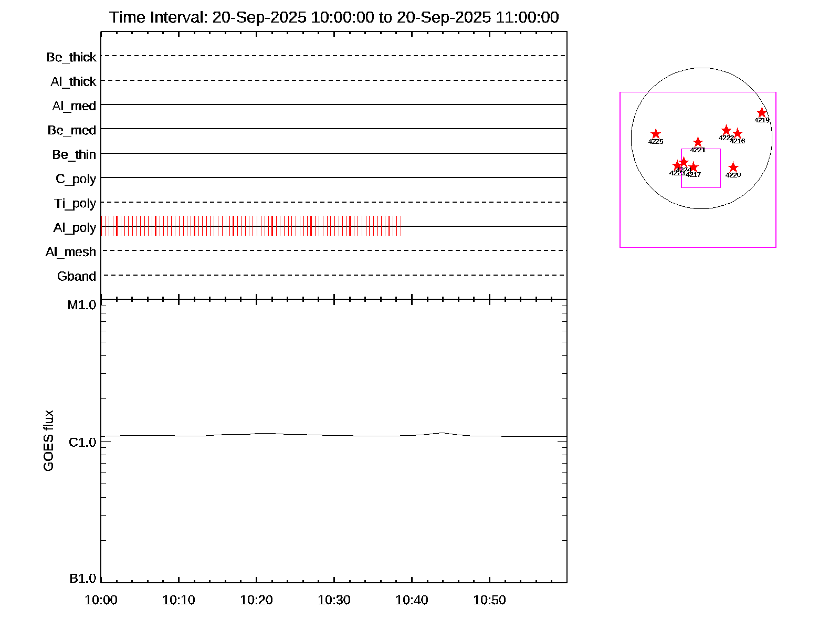Click the star marker for region 4216
This screenshot has width=840, height=630.
(737, 133)
